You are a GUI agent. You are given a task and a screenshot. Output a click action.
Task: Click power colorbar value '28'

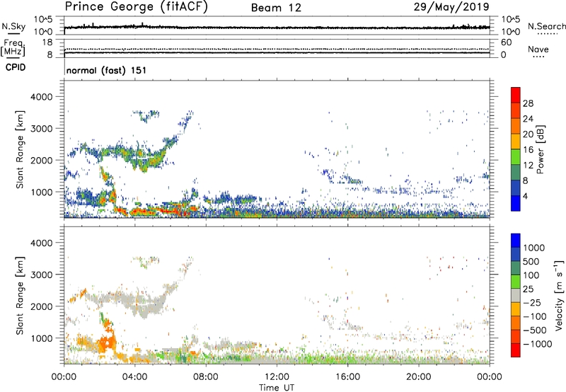click(x=528, y=103)
